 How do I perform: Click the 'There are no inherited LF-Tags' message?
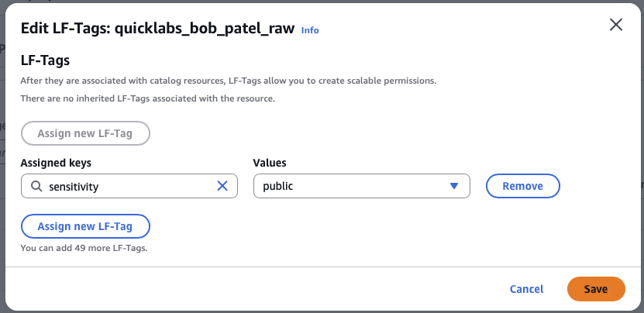(147, 98)
